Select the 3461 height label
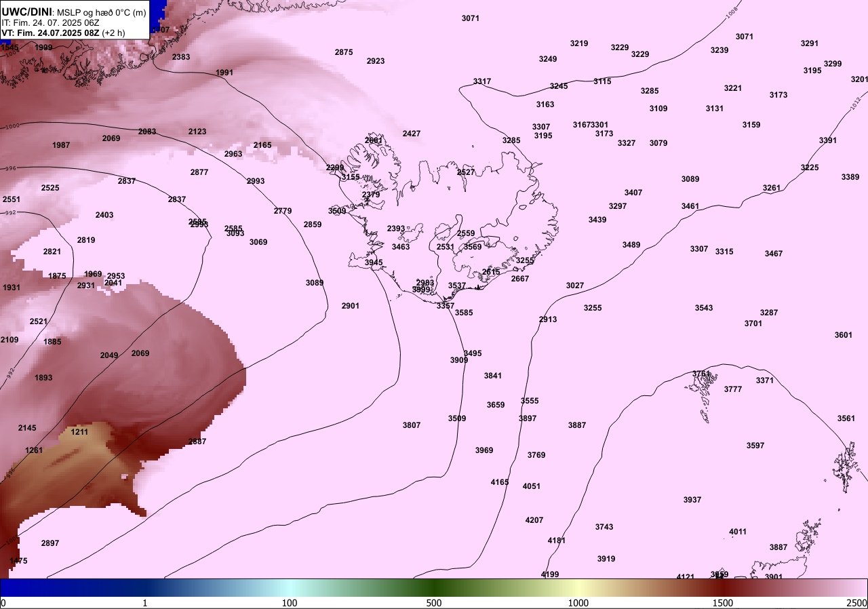The image size is (868, 609). (690, 206)
